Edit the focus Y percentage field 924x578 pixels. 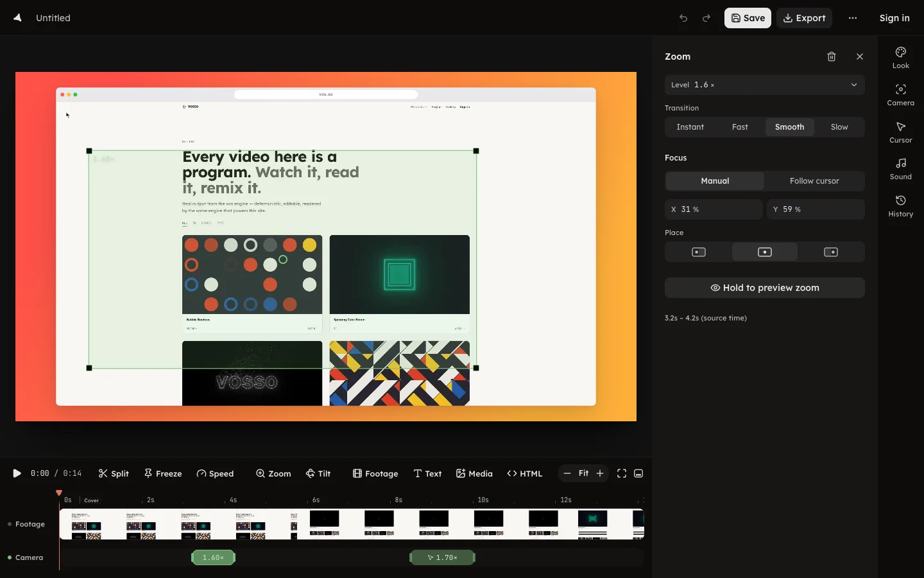816,209
